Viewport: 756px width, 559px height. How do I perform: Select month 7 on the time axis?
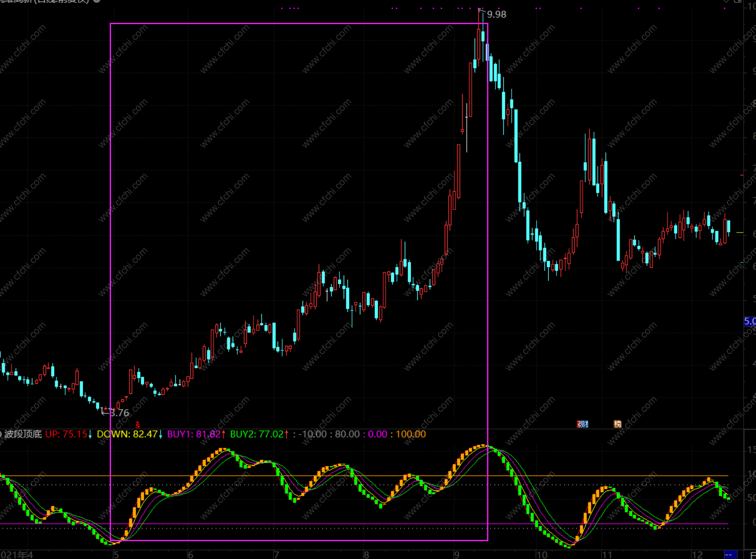276,555
